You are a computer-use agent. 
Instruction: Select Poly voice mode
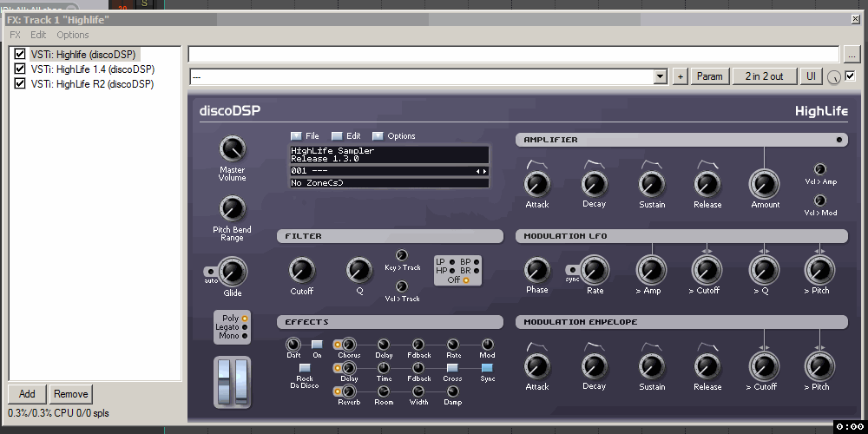tap(245, 319)
